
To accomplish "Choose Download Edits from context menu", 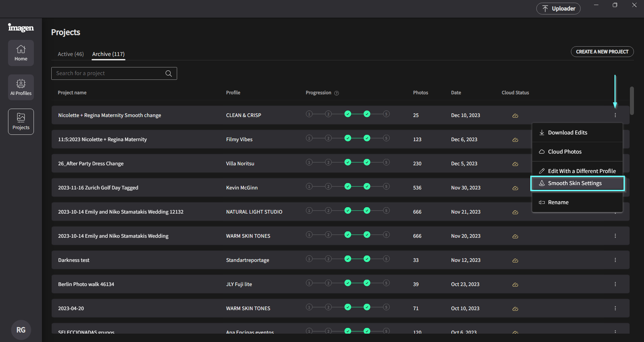I will click(577, 132).
